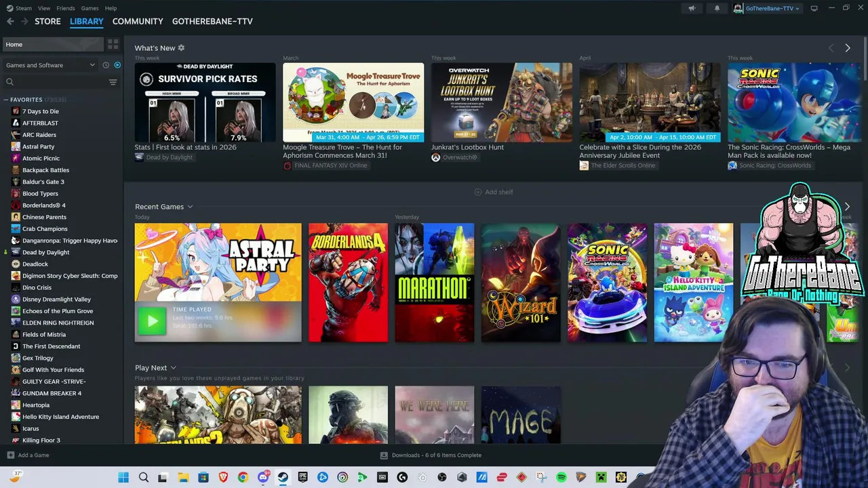Open the advanced filters icon

[x=113, y=82]
